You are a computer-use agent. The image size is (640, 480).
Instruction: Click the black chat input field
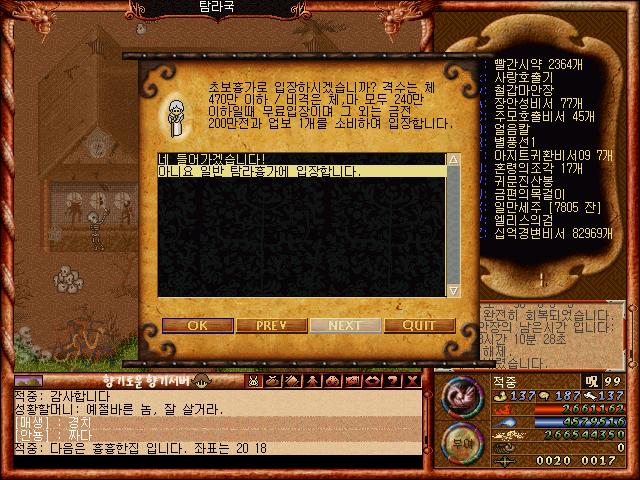pos(218,462)
